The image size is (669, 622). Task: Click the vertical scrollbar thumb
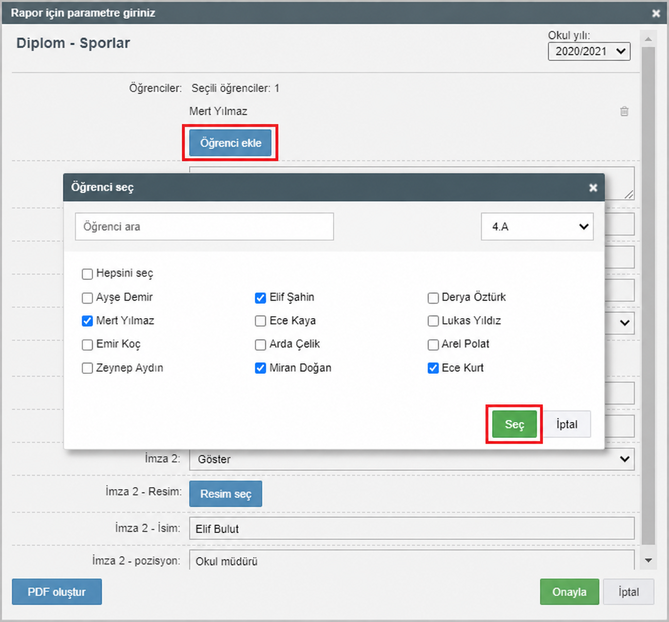(x=649, y=296)
